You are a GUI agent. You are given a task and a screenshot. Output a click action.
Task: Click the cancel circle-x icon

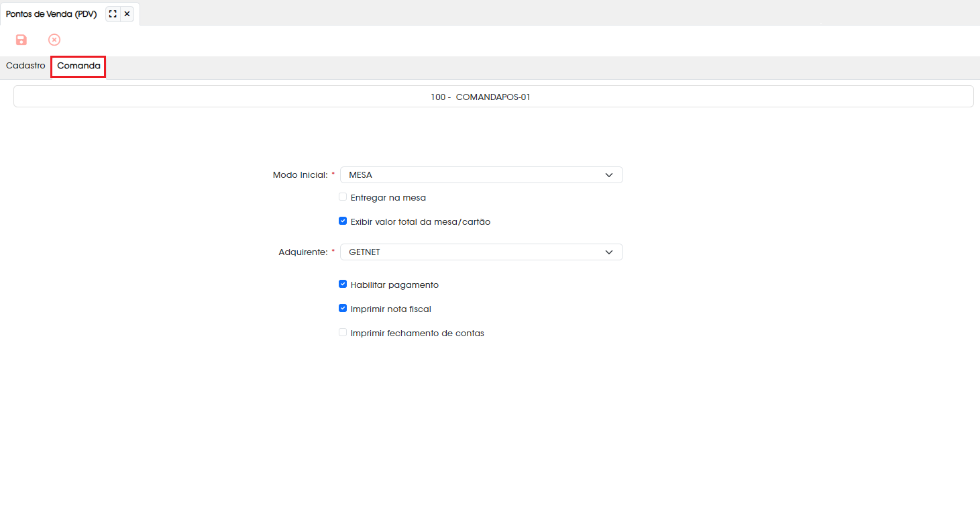pyautogui.click(x=54, y=40)
